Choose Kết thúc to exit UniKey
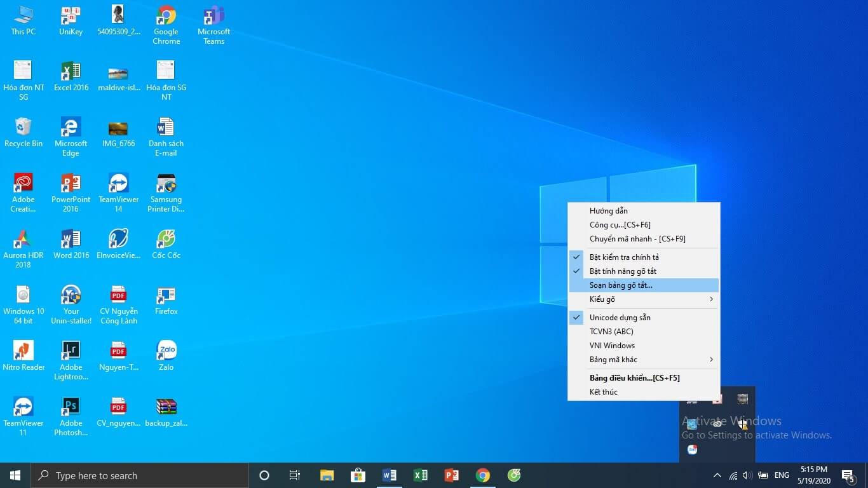The height and width of the screenshot is (488, 868). (644, 391)
